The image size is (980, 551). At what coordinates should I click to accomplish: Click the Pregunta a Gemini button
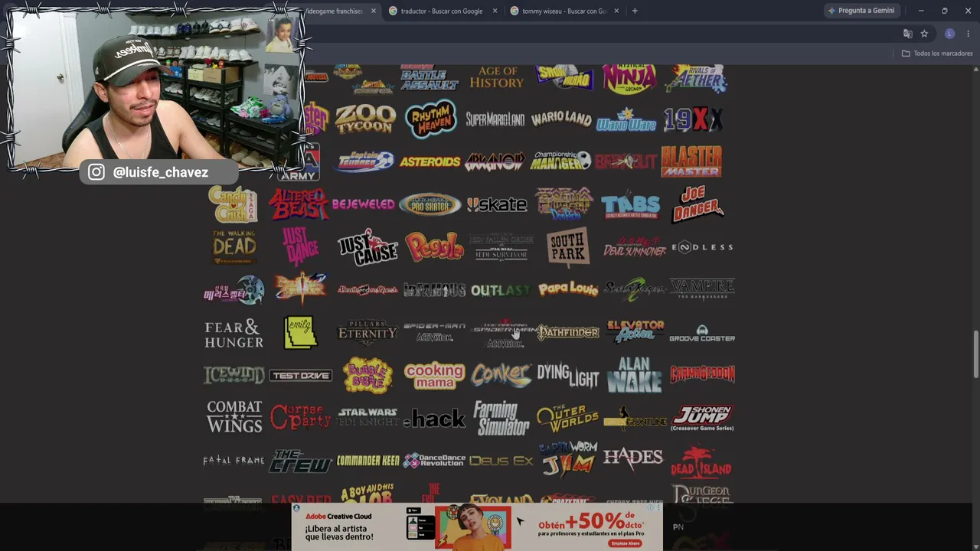pyautogui.click(x=861, y=11)
